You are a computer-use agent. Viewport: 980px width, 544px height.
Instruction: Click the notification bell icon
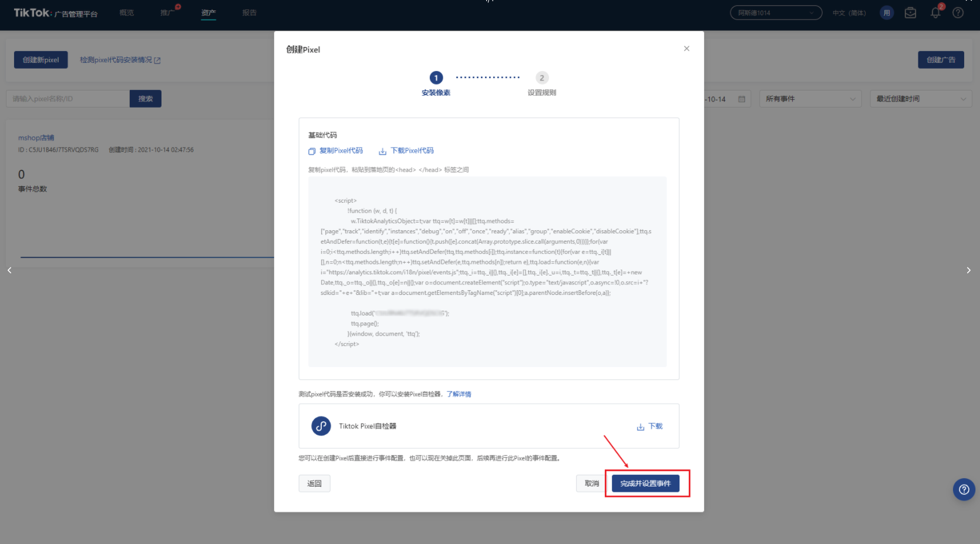tap(935, 13)
